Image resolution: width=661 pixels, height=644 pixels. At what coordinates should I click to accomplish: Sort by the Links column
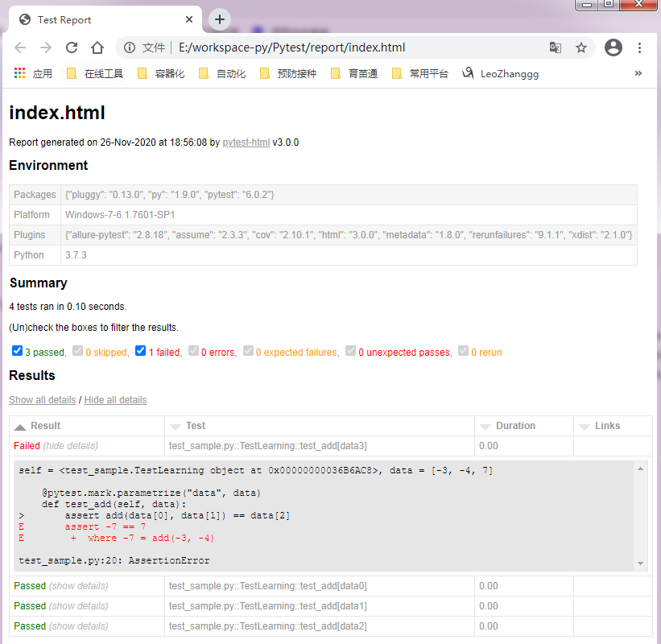point(613,426)
